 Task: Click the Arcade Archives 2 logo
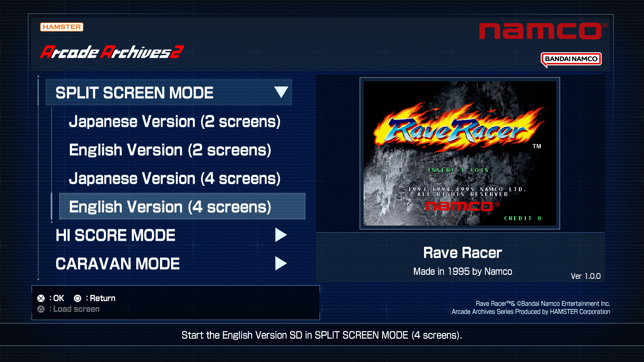click(112, 52)
